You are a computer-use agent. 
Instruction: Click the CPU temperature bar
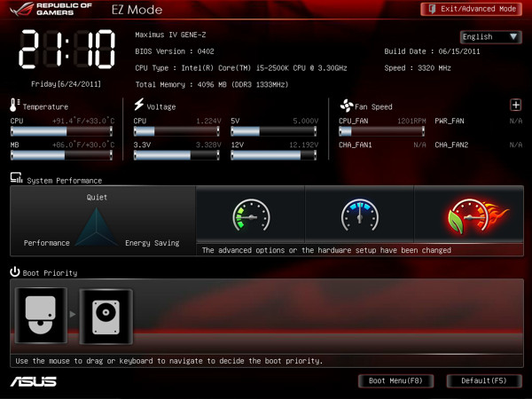(61, 131)
